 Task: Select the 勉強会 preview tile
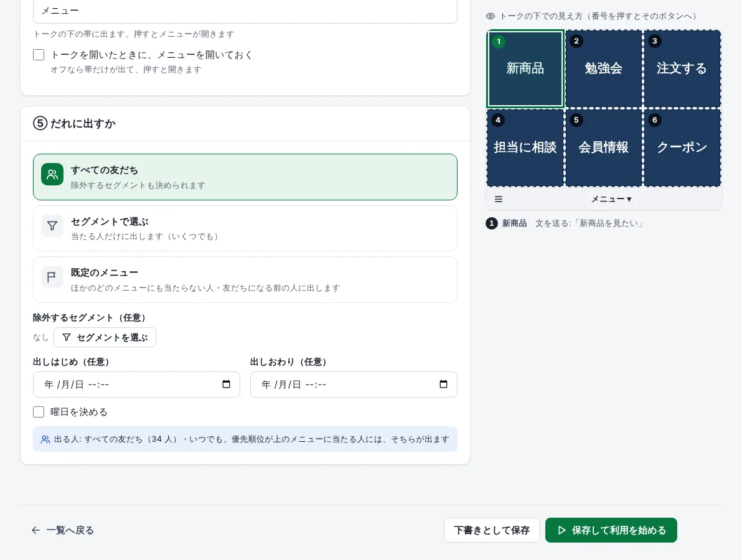coord(603,68)
